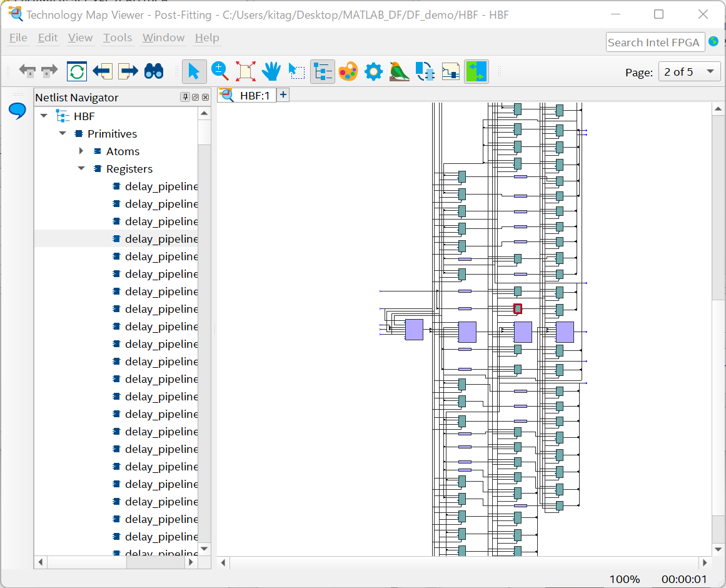
Task: Toggle the pin on Netlist Navigator panel
Action: tap(185, 98)
